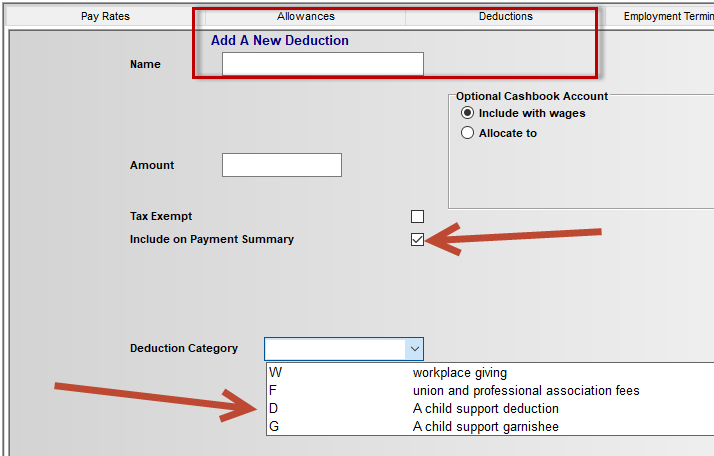Choose F union and professional association fees

click(x=525, y=391)
